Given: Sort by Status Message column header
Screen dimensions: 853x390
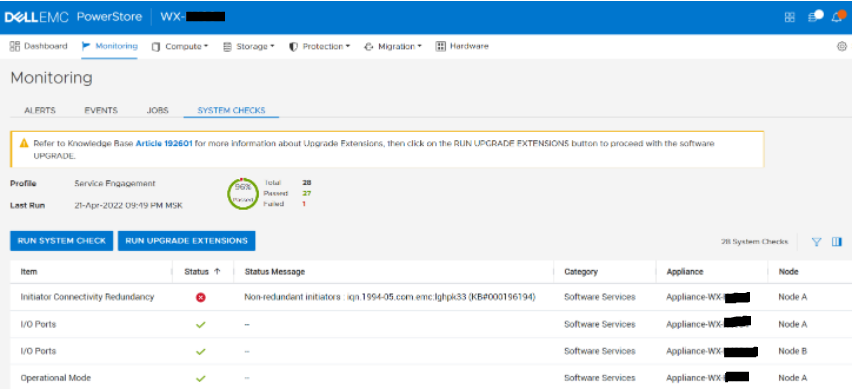Looking at the screenshot, I should click(x=275, y=271).
